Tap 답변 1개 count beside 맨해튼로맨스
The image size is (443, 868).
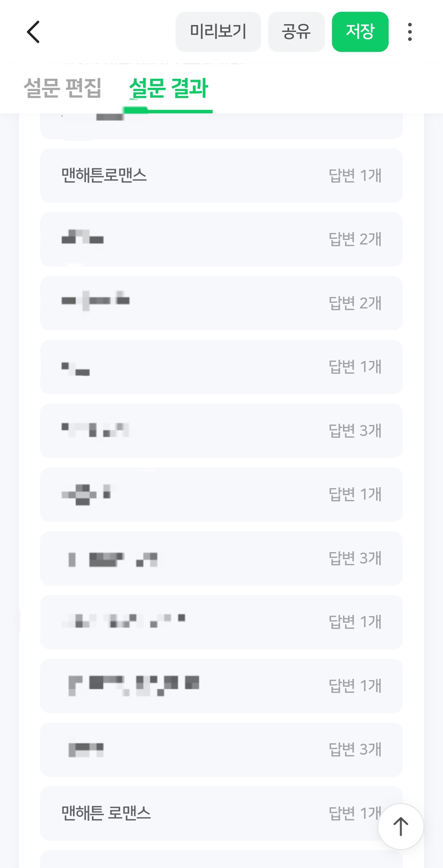point(355,176)
